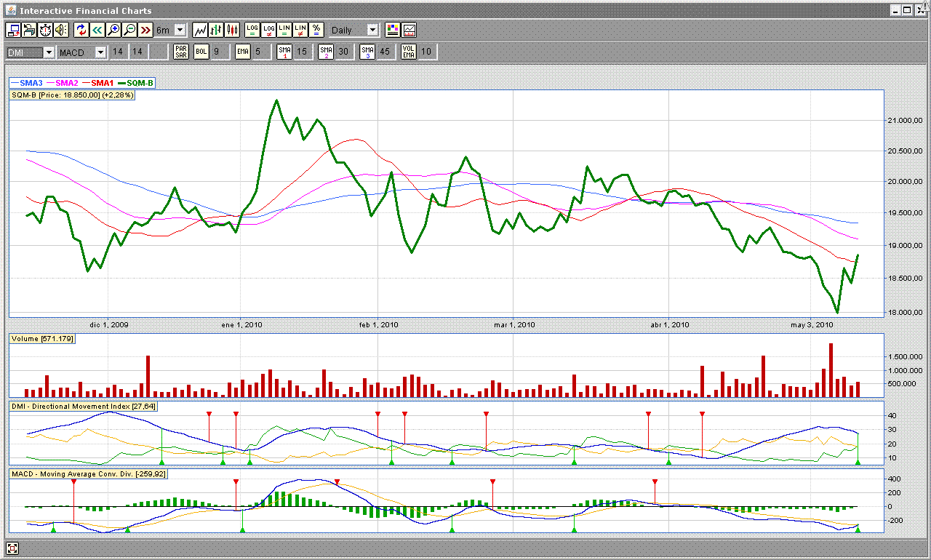
Task: Click the percent scale button
Action: pyautogui.click(x=316, y=30)
